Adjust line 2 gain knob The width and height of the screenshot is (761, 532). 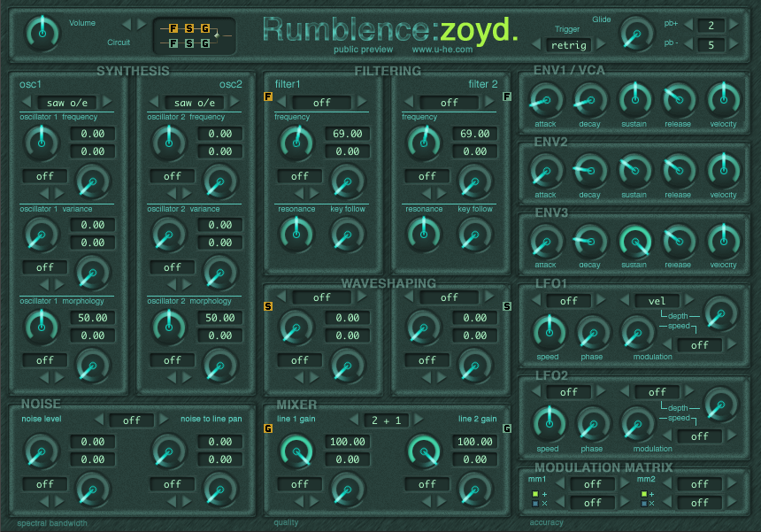[x=424, y=451]
